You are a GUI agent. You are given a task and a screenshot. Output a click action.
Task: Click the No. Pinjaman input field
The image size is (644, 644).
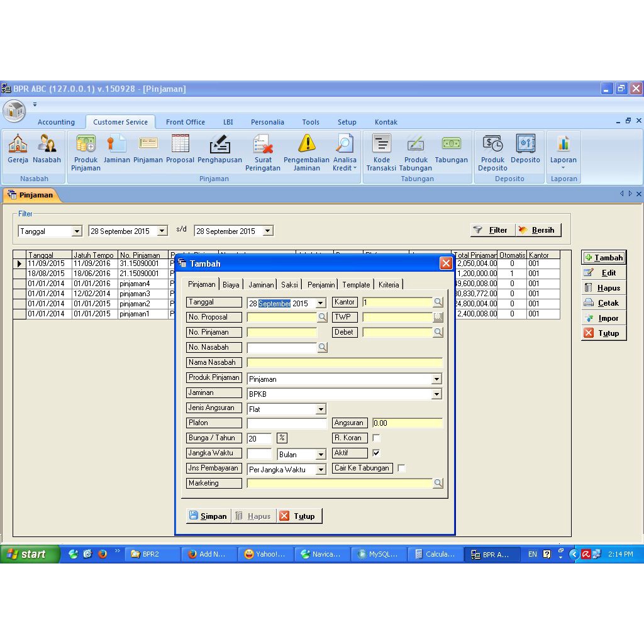pos(282,332)
